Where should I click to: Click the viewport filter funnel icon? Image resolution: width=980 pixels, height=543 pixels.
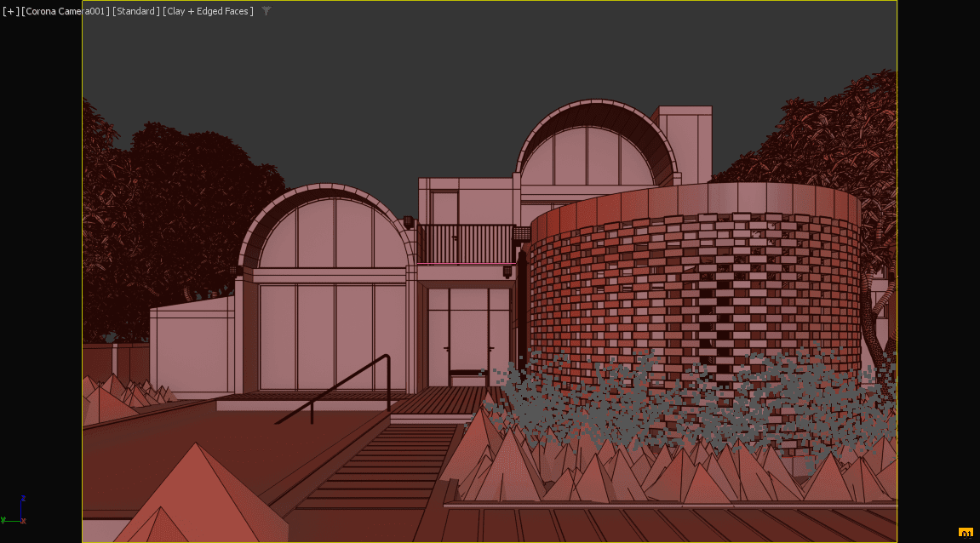coord(266,11)
